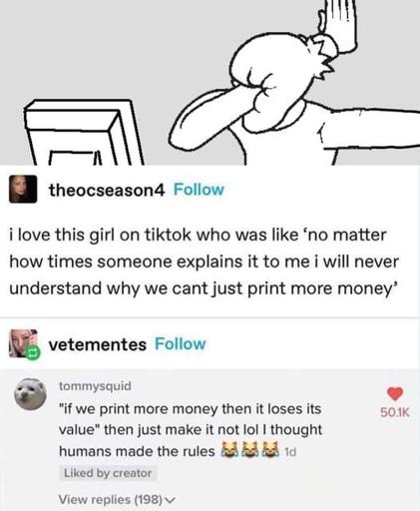Follow theocseason4
The width and height of the screenshot is (420, 511).
point(199,190)
